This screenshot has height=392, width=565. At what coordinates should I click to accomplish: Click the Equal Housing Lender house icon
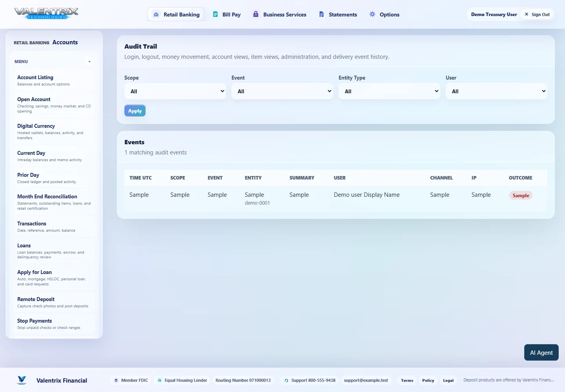[x=160, y=380]
